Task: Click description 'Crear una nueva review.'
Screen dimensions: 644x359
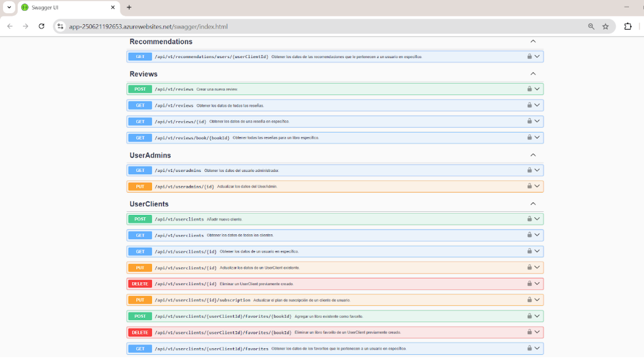Action: (217, 89)
